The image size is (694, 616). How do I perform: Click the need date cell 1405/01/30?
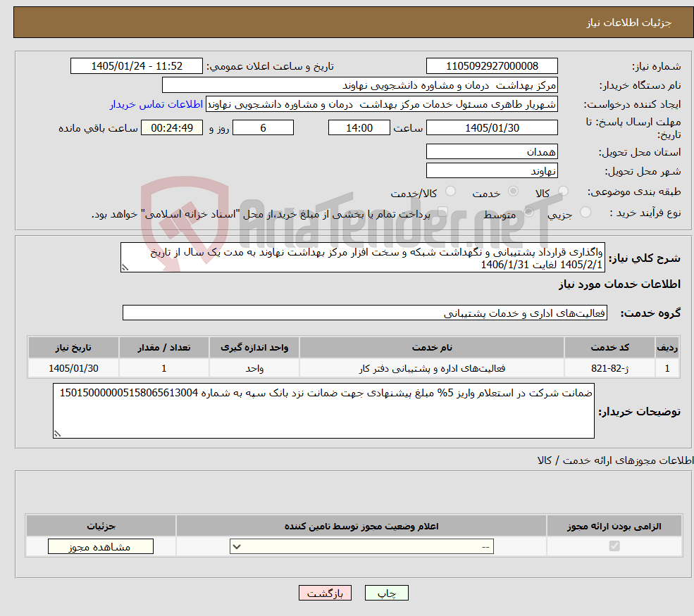73,368
